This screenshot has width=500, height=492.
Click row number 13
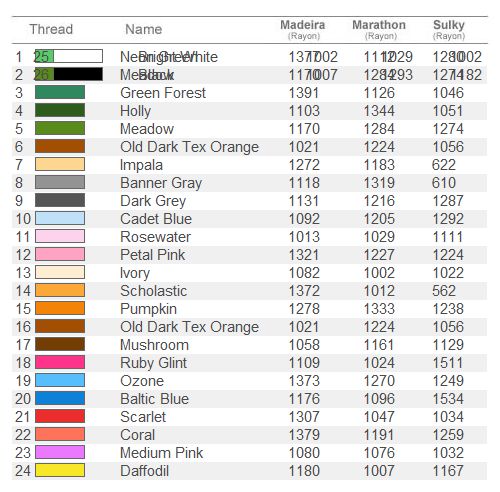coord(23,273)
